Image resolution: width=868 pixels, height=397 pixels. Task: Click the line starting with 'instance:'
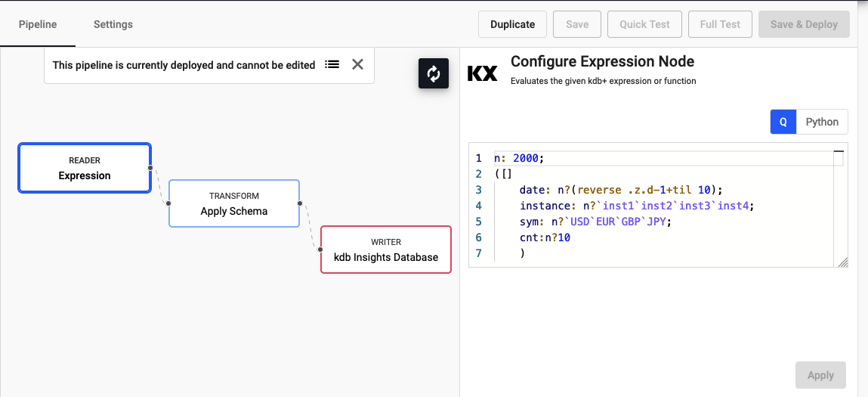click(637, 206)
